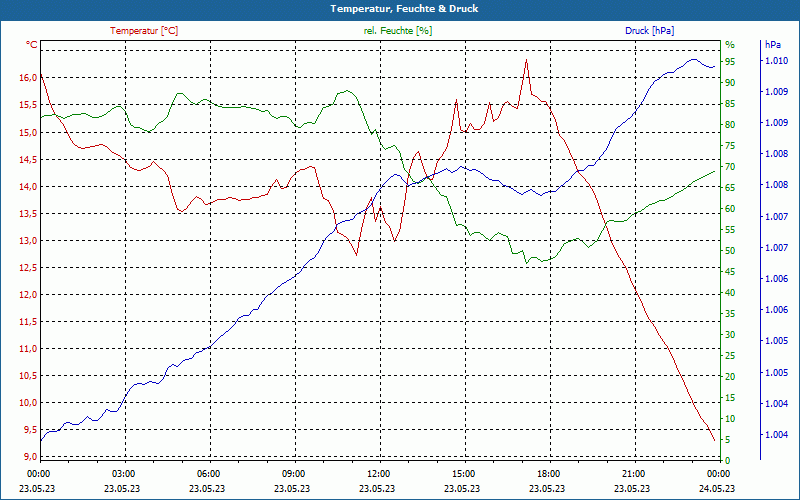Click the green 0 humidity axis label
800x500 pixels.
click(728, 461)
